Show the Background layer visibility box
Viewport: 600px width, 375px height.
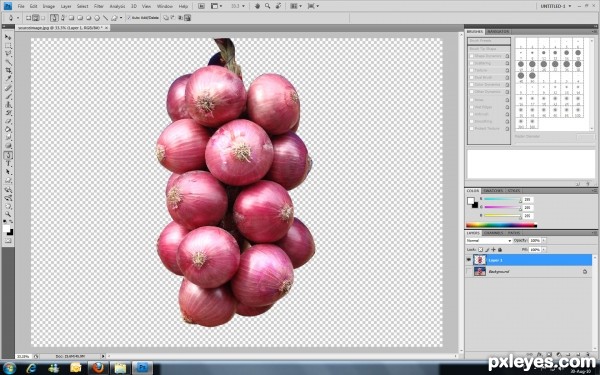point(469,271)
